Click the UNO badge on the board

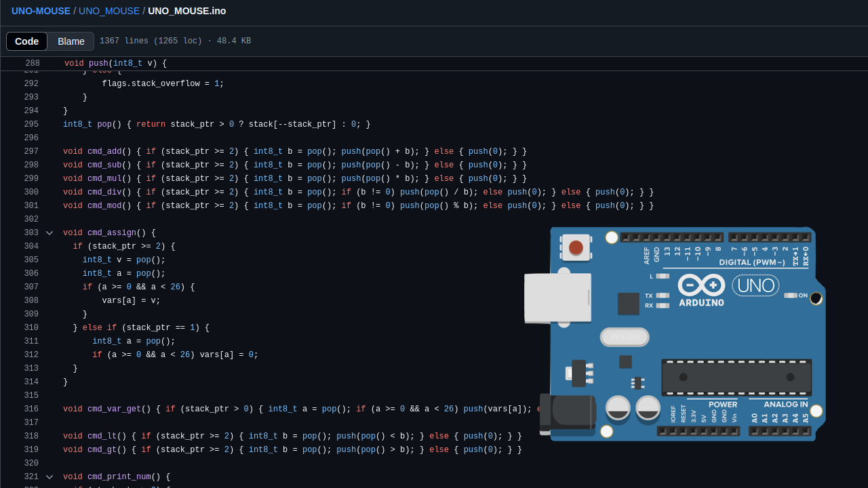(x=756, y=285)
